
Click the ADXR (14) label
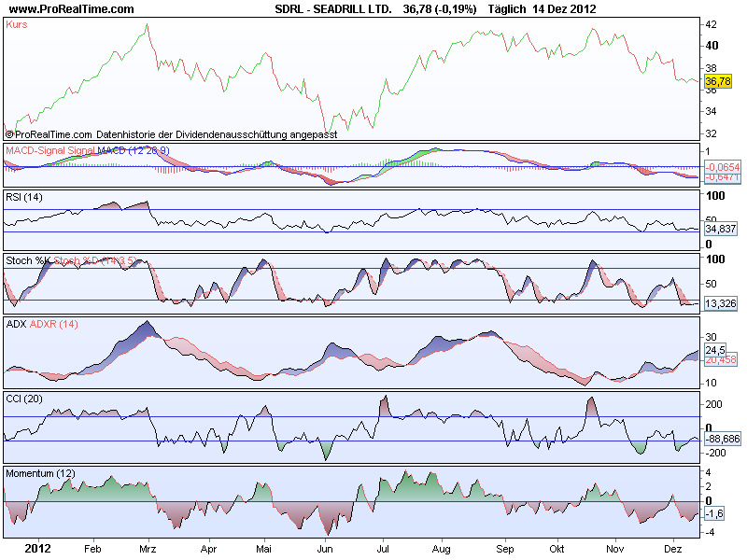point(54,324)
